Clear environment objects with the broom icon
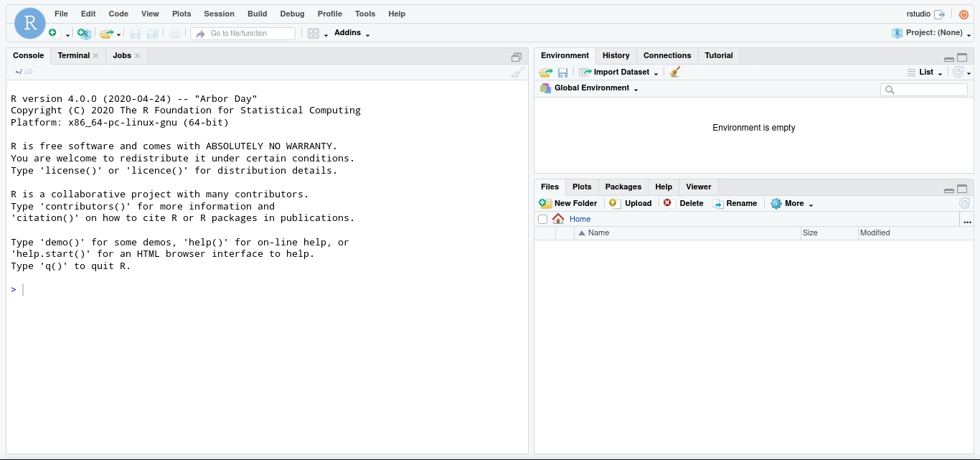 click(x=674, y=72)
